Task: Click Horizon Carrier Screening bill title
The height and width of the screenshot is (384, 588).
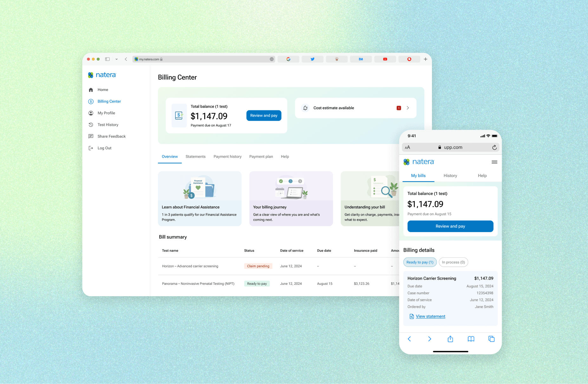Action: pyautogui.click(x=432, y=278)
